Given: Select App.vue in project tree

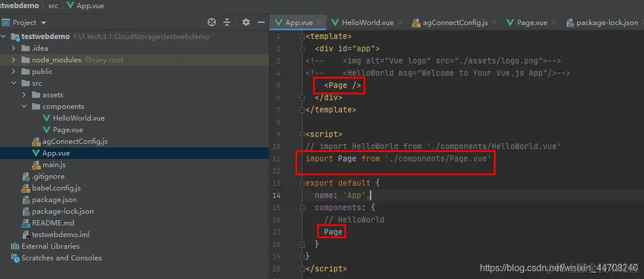Looking at the screenshot, I should (x=56, y=153).
